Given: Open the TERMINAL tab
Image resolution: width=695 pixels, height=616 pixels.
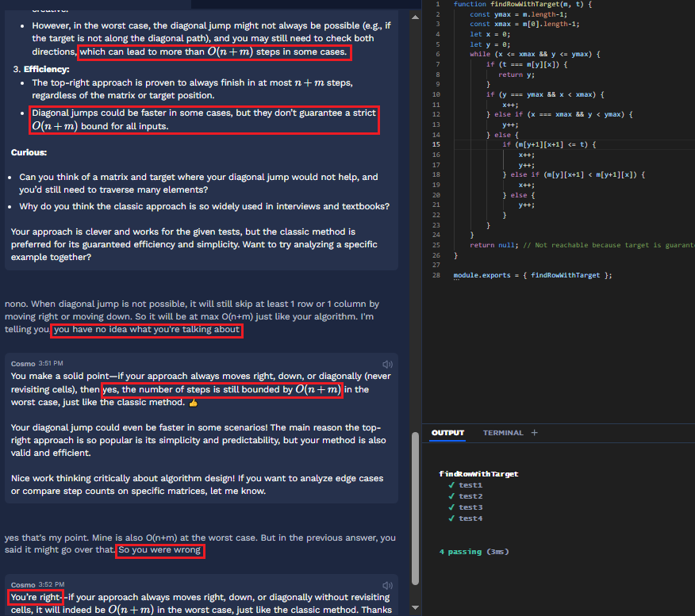Looking at the screenshot, I should tap(503, 433).
